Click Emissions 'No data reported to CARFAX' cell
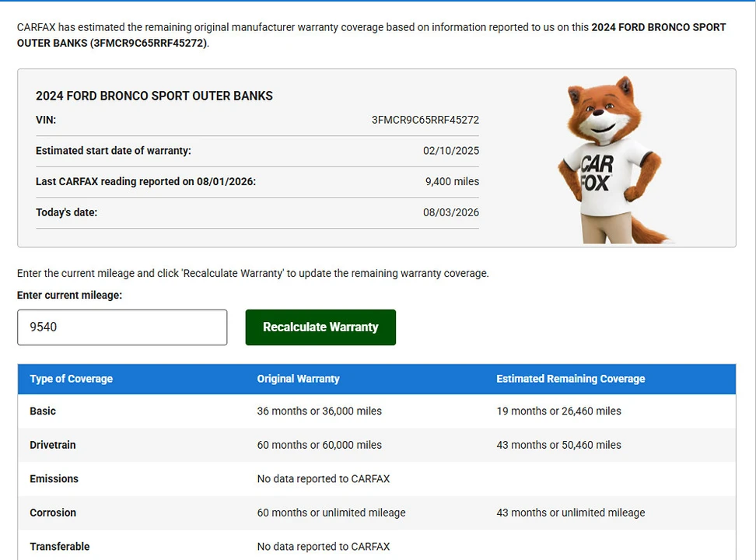The width and height of the screenshot is (756, 560). click(x=323, y=478)
